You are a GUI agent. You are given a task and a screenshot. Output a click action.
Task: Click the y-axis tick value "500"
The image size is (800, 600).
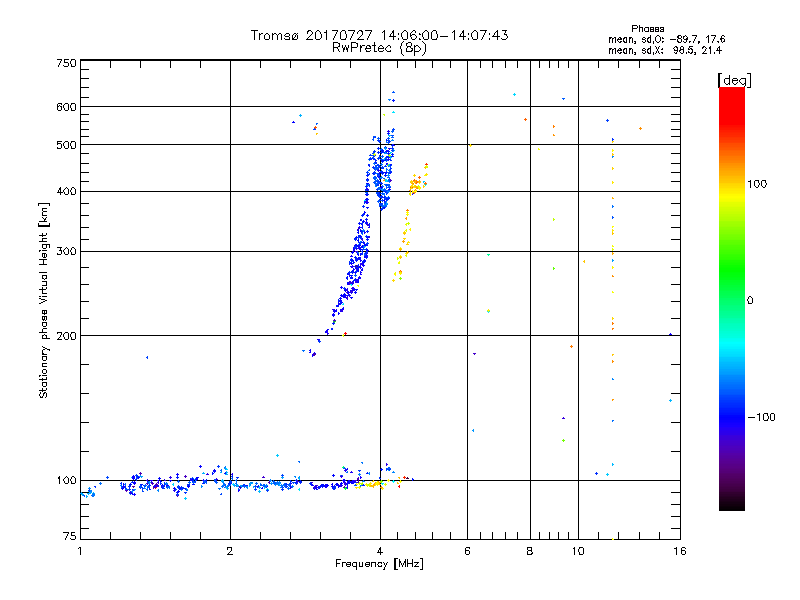66,145
